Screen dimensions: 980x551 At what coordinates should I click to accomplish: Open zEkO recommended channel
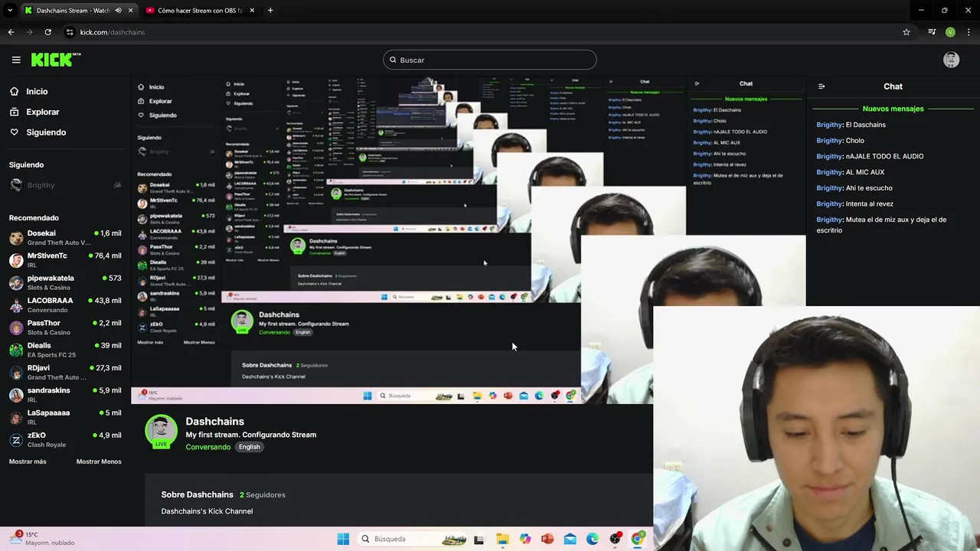65,439
